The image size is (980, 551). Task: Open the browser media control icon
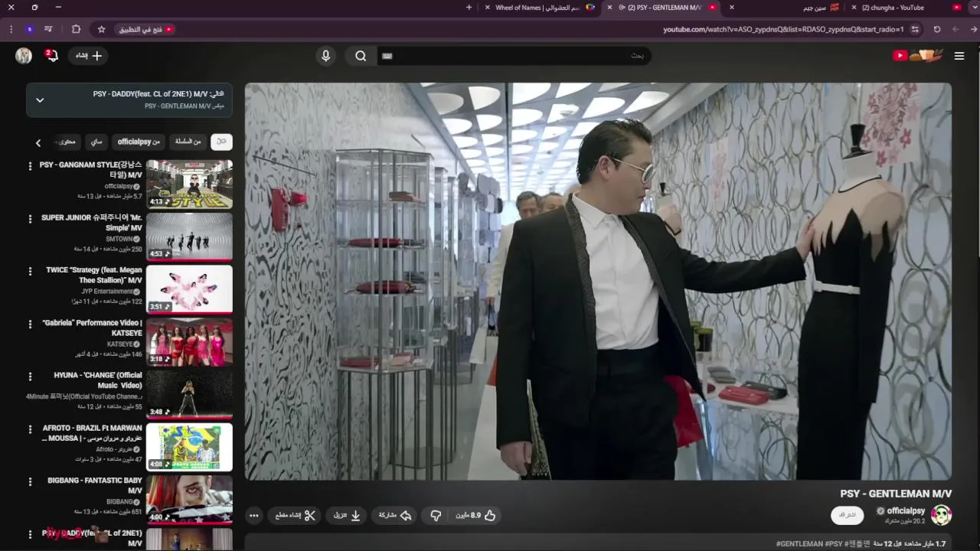[x=49, y=29]
